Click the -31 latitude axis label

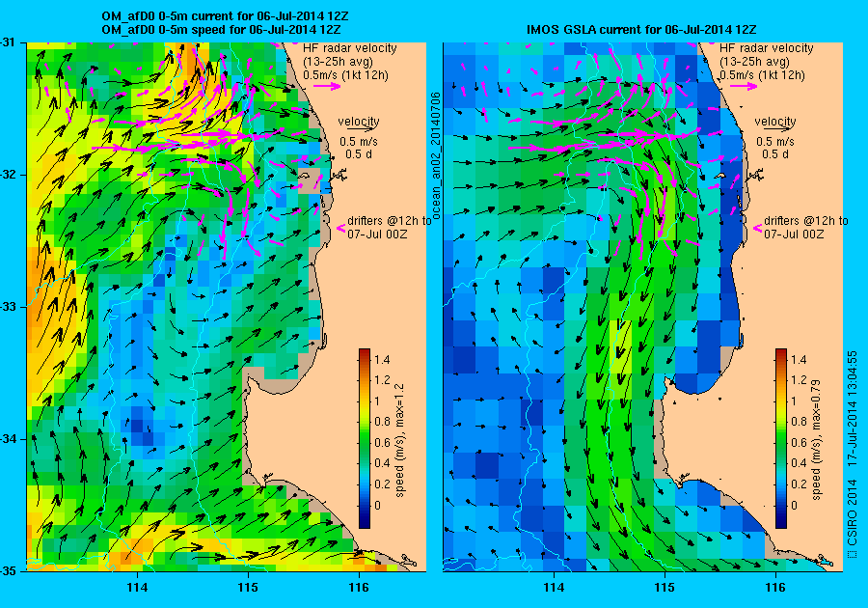(x=7, y=42)
